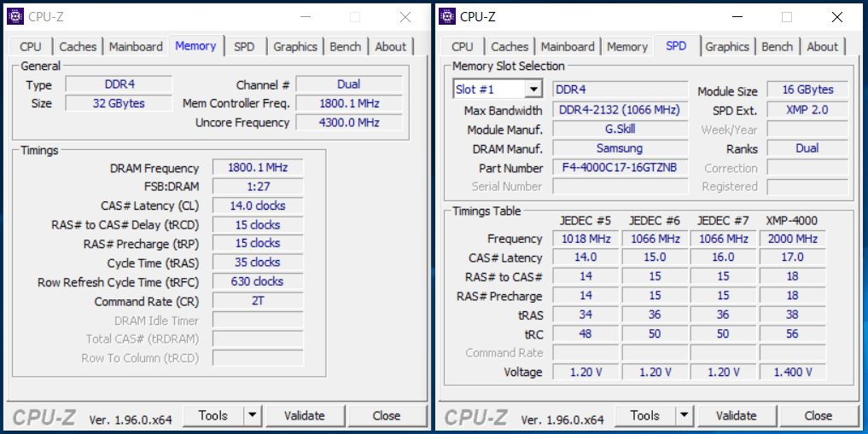Viewport: 868px width, 434px height.
Task: Close the right CPU-Z window with X
Action: (837, 17)
